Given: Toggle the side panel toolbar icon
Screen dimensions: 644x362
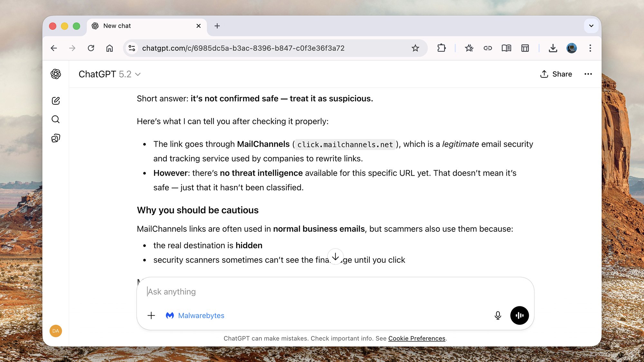Looking at the screenshot, I should [525, 48].
